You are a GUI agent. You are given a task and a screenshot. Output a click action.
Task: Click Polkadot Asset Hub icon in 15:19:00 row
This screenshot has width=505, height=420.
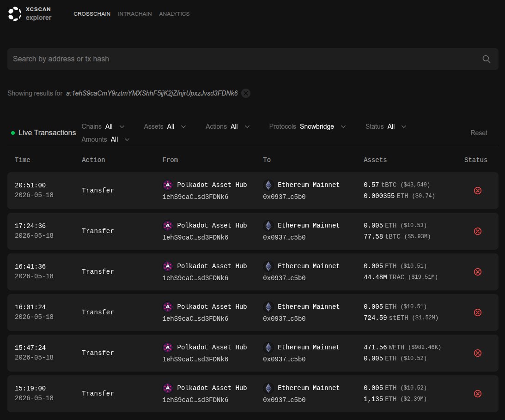point(167,388)
